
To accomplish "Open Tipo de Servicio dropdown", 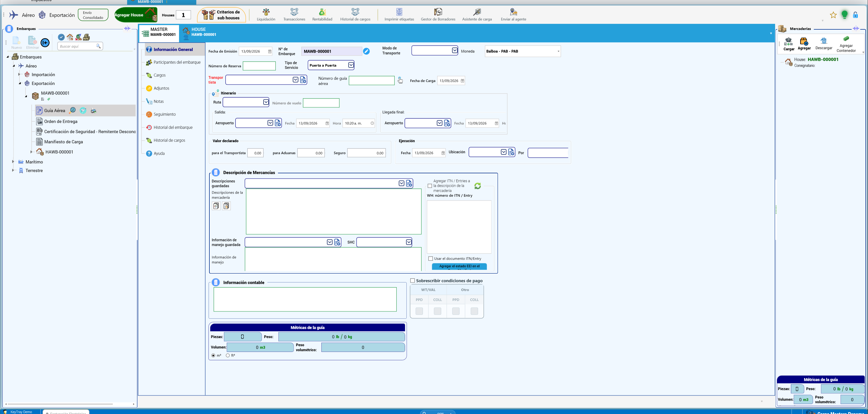I will [351, 65].
